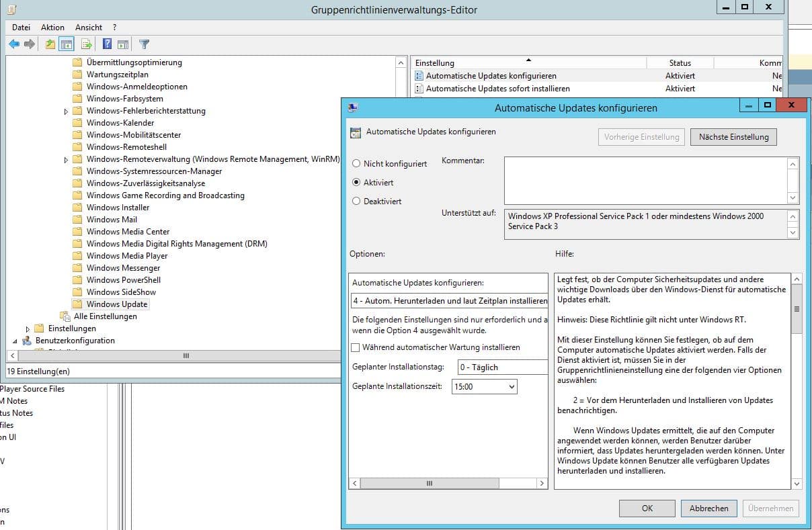Click OK in the dialog
The width and height of the screenshot is (812, 530).
647,509
